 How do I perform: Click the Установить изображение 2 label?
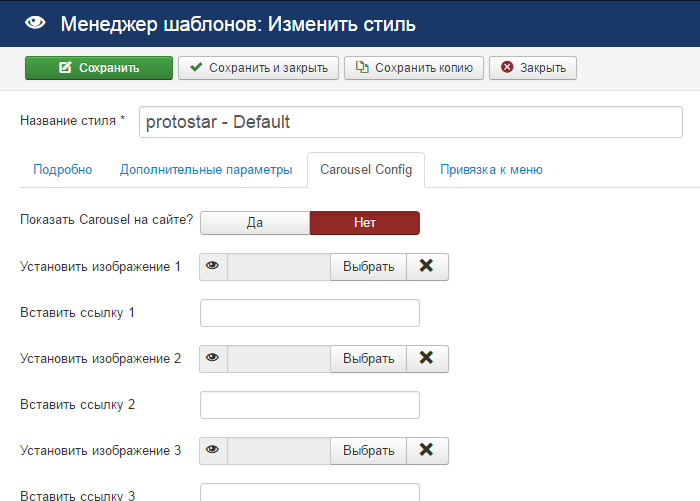(100, 359)
